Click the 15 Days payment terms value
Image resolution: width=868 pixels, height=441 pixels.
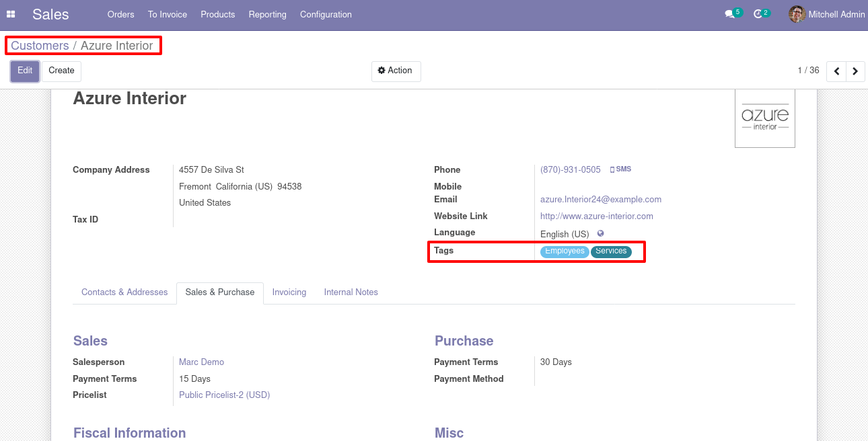194,379
